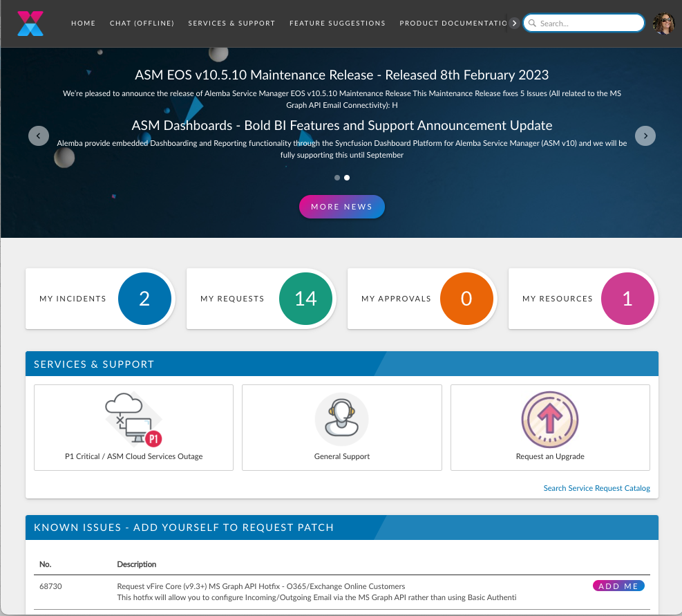The height and width of the screenshot is (616, 682).
Task: Click Add Me for issue 68730
Action: [618, 586]
